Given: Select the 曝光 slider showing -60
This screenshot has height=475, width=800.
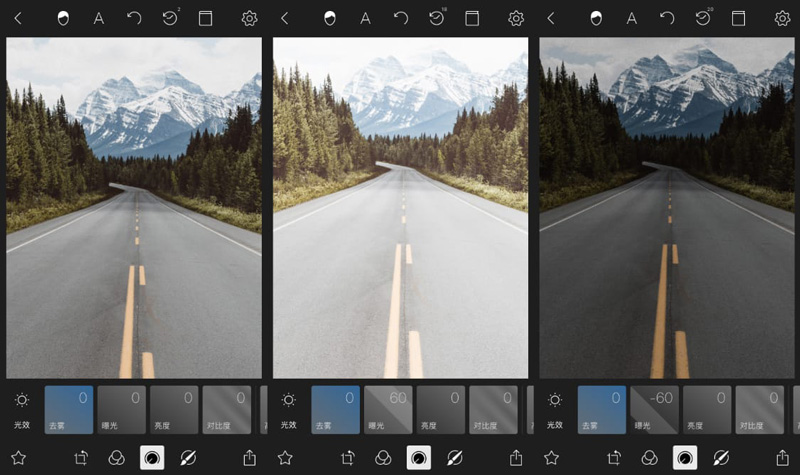Looking at the screenshot, I should [655, 409].
